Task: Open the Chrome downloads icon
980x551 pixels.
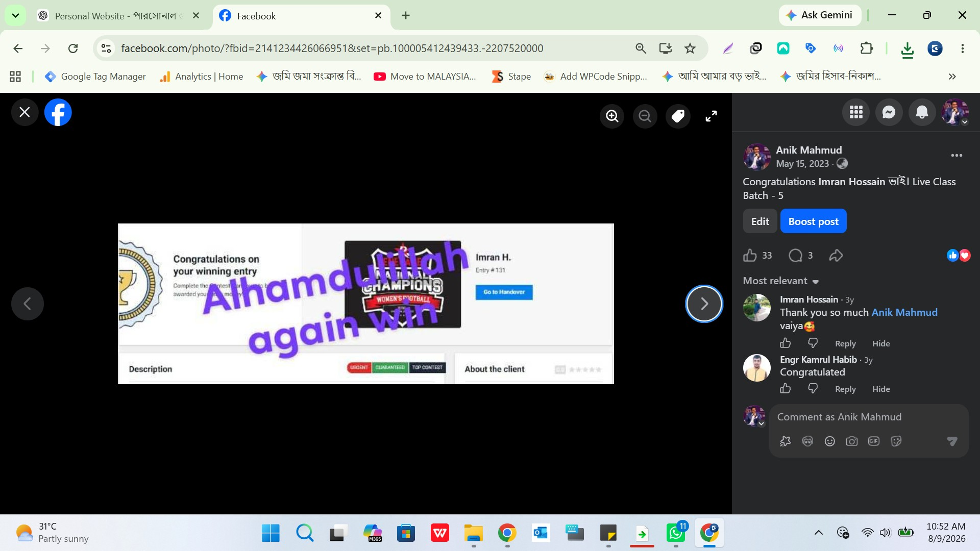Action: (x=907, y=49)
